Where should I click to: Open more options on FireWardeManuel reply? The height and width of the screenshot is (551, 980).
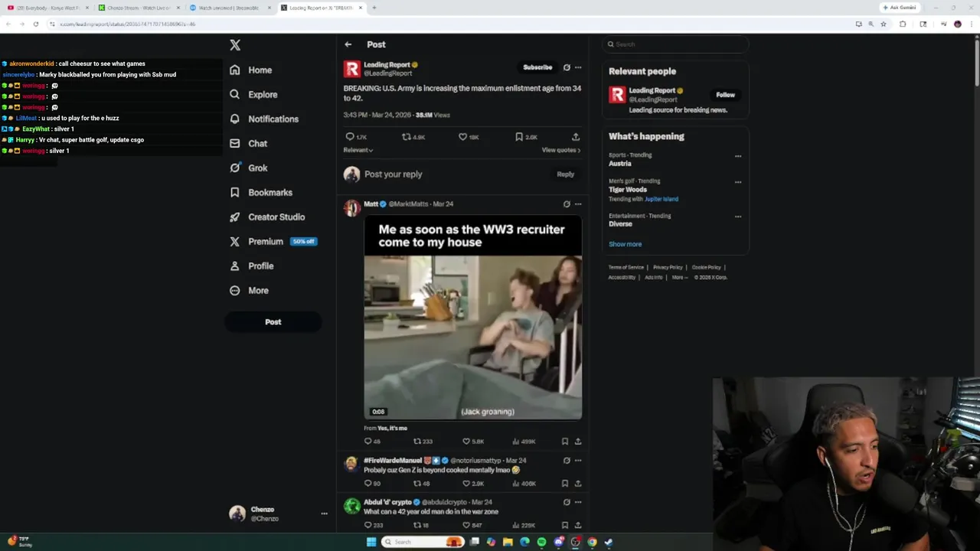coord(578,461)
